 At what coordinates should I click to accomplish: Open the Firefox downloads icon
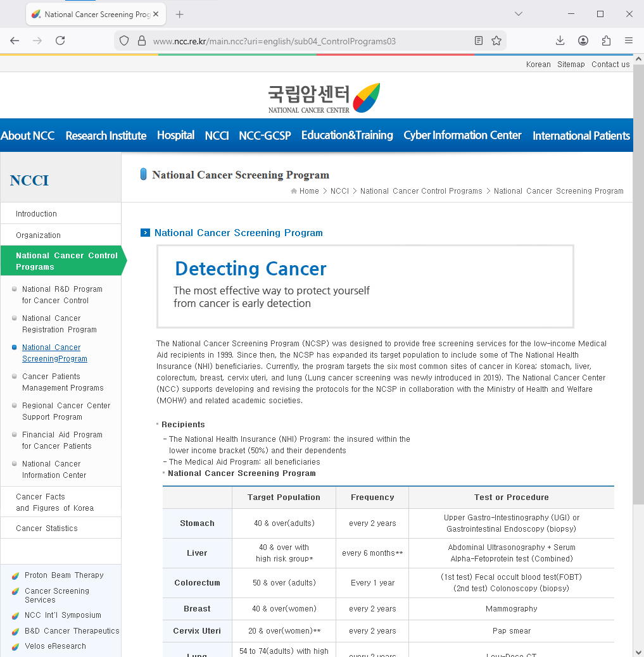click(560, 41)
